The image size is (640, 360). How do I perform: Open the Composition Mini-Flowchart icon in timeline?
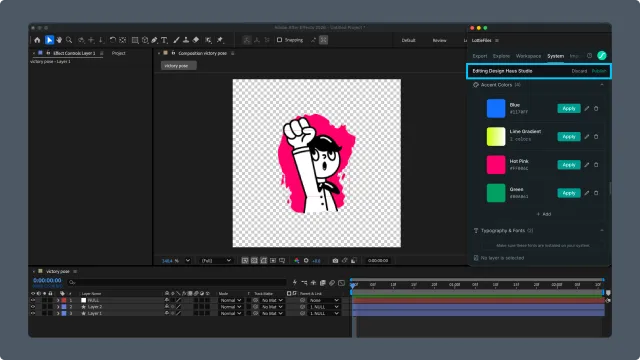click(x=304, y=282)
